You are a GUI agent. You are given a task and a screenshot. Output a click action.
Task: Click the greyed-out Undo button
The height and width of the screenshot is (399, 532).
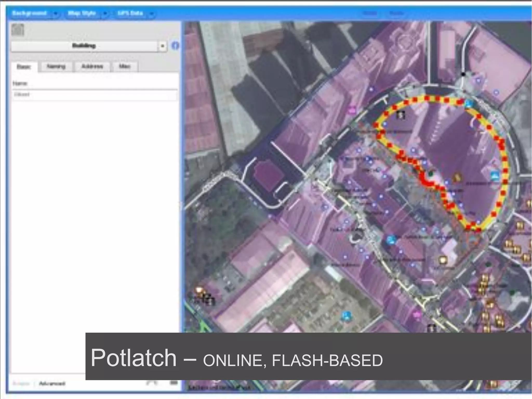pyautogui.click(x=369, y=13)
